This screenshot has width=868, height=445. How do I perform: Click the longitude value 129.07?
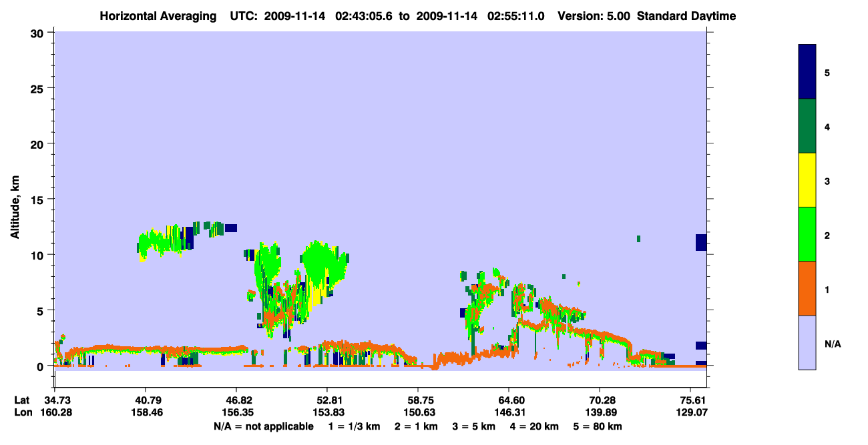click(692, 413)
